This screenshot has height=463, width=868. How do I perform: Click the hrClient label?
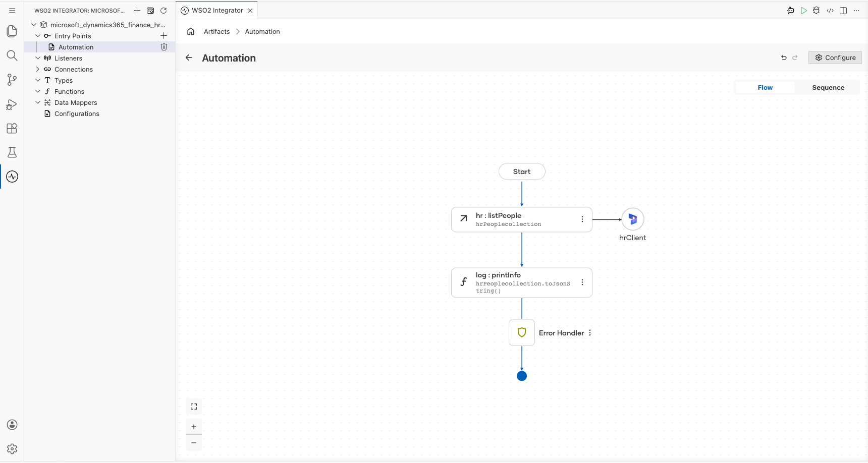(x=632, y=238)
